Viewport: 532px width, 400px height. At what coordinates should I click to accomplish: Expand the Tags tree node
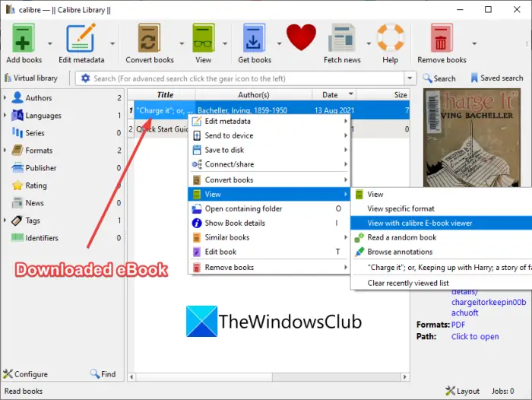5,221
